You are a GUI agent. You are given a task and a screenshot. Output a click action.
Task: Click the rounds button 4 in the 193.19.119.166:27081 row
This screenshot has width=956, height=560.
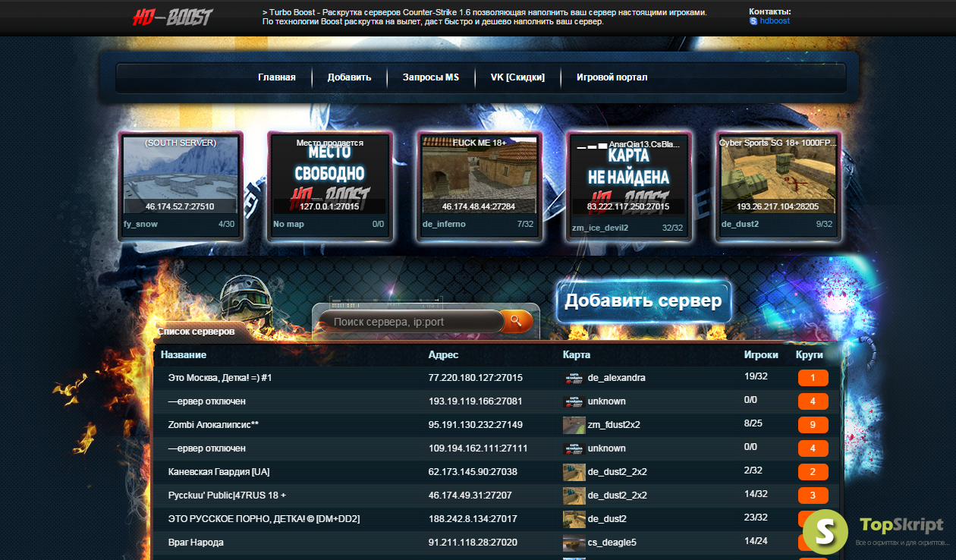pos(813,401)
